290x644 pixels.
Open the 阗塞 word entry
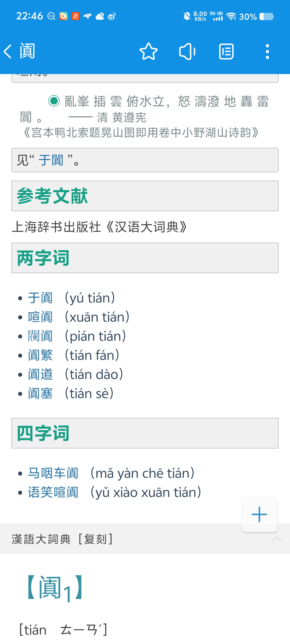pos(40,393)
